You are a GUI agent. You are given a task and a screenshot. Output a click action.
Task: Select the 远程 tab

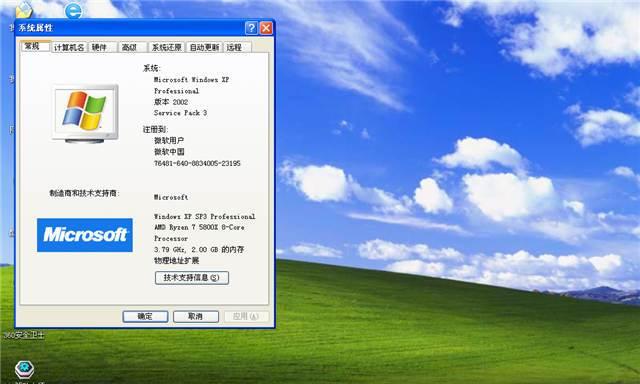237,47
